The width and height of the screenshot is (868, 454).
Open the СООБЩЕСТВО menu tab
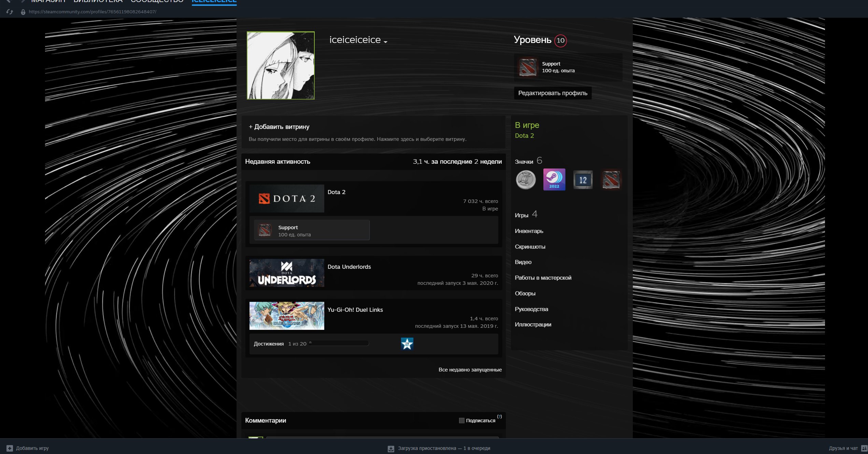[157, 1]
